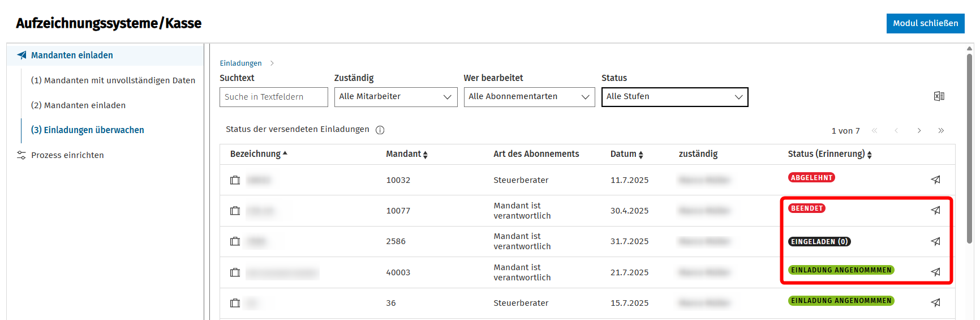Click the Einladungen breadcrumb link
This screenshot has width=980, height=320.
240,63
